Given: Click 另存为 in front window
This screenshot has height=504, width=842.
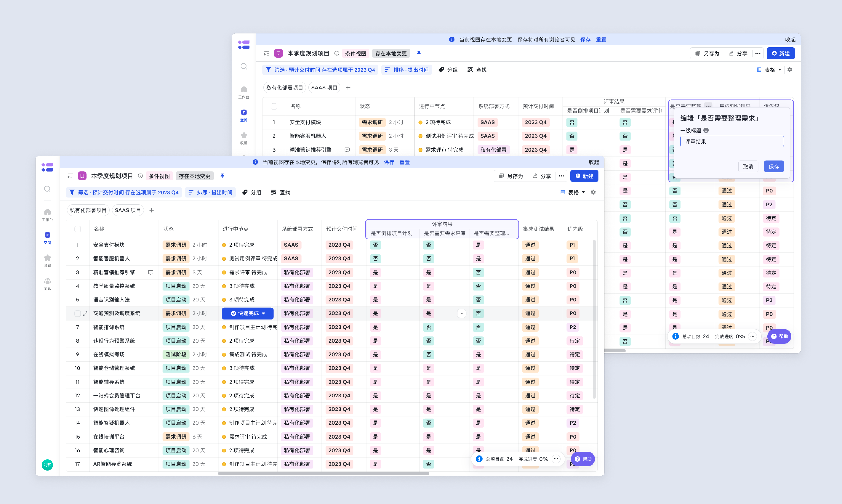Looking at the screenshot, I should tap(511, 176).
